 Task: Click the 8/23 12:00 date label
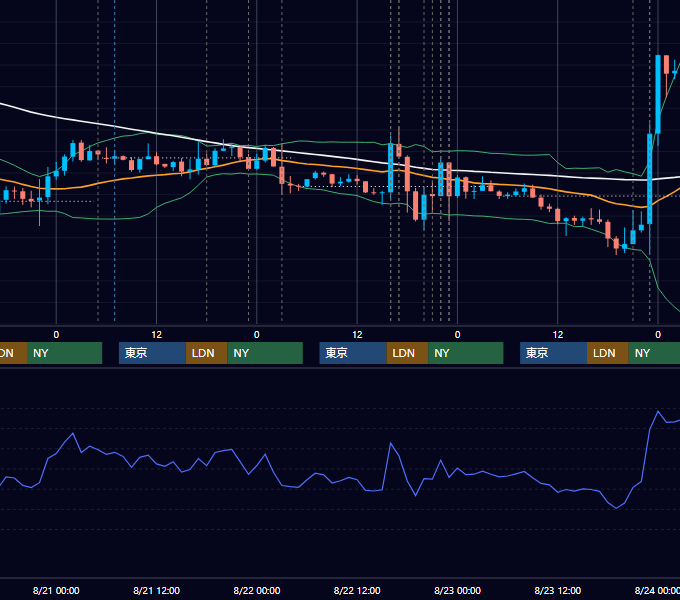pyautogui.click(x=558, y=590)
